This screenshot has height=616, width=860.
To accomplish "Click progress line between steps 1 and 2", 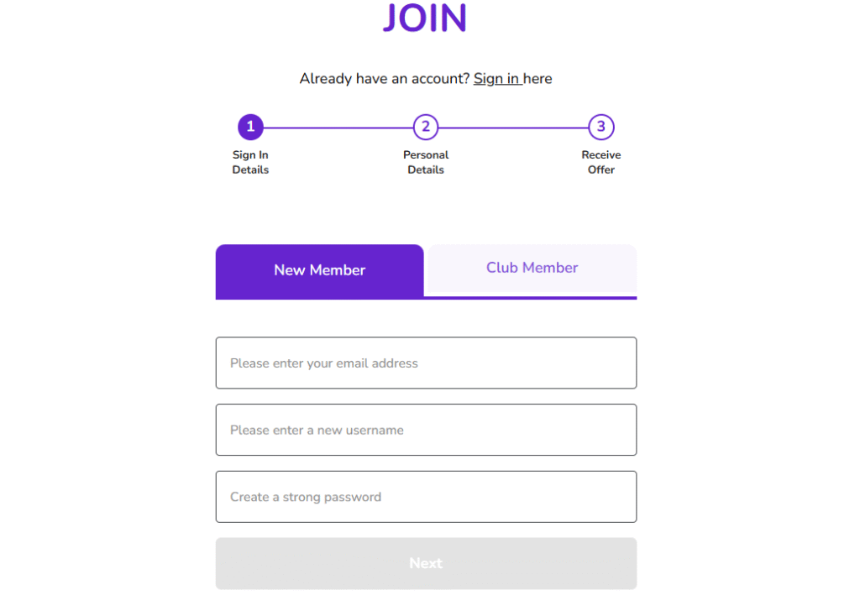I will point(338,128).
